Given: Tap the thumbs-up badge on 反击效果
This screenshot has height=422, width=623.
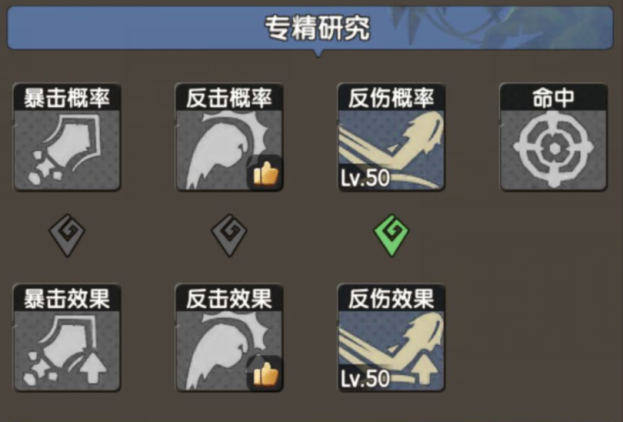Looking at the screenshot, I should pos(265,374).
